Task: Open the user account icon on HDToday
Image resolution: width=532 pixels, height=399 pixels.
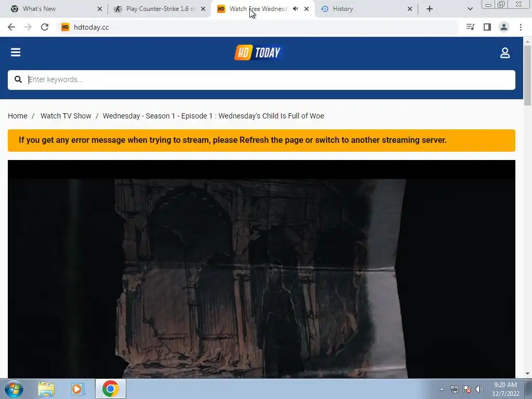Action: coord(505,52)
